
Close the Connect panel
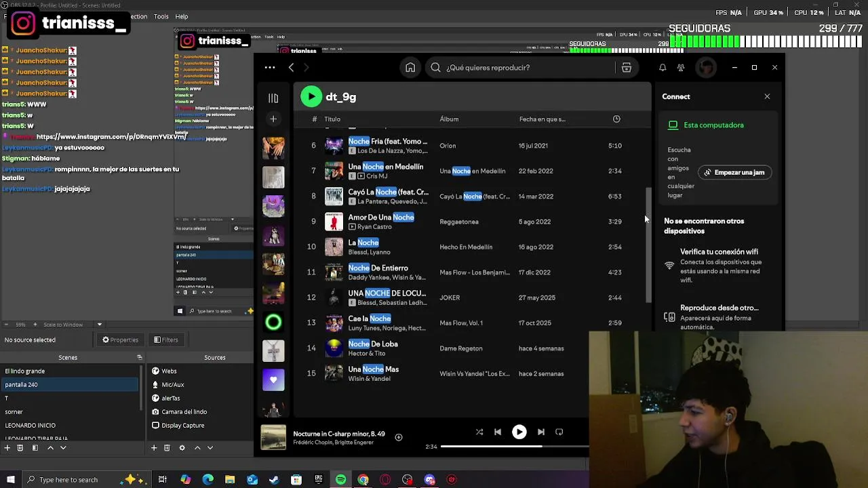pos(767,96)
